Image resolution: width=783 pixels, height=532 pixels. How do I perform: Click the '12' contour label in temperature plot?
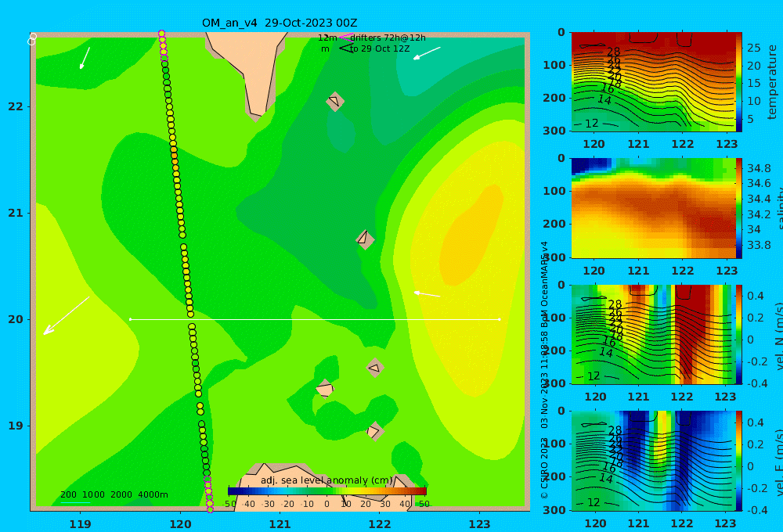click(x=591, y=124)
